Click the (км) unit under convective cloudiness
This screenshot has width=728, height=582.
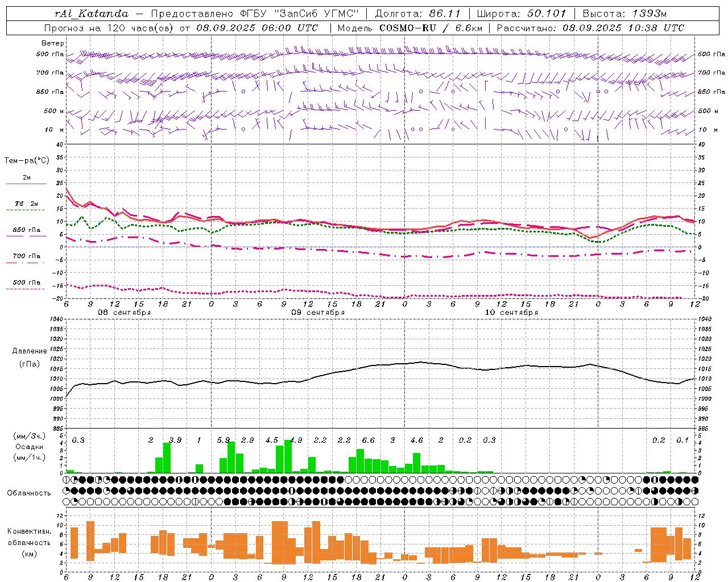30,554
